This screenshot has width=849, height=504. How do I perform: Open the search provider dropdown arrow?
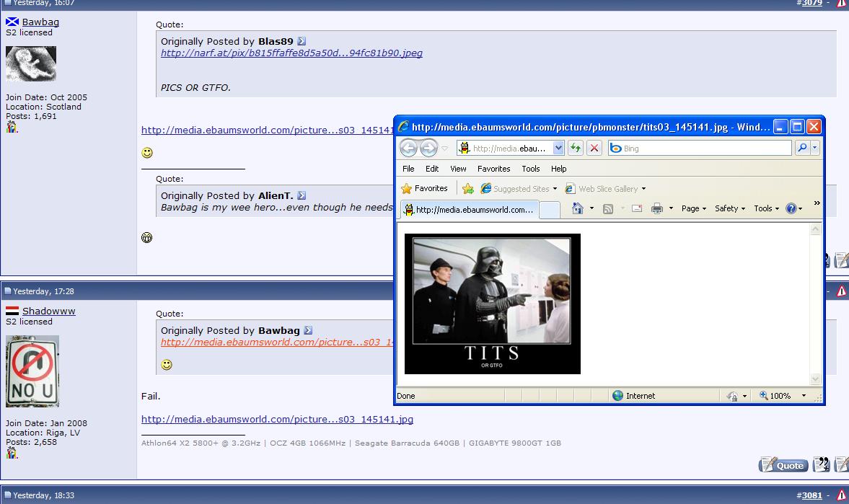(814, 148)
